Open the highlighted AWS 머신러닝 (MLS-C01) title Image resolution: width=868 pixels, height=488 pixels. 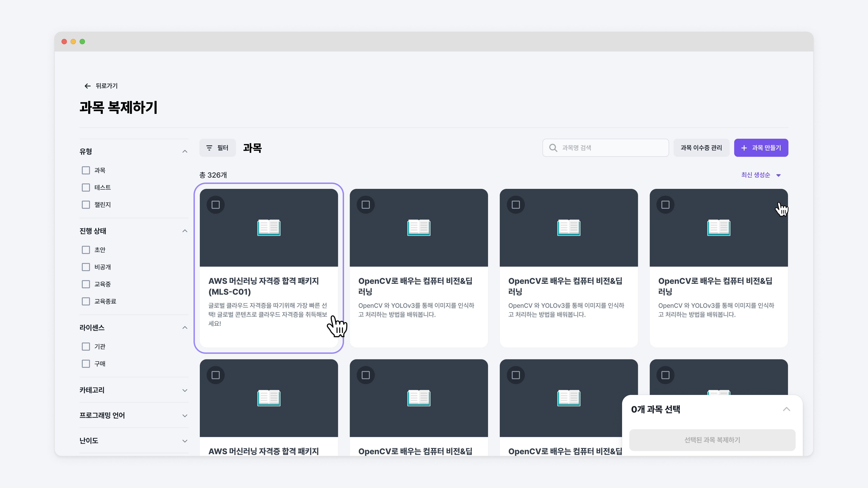click(x=264, y=286)
